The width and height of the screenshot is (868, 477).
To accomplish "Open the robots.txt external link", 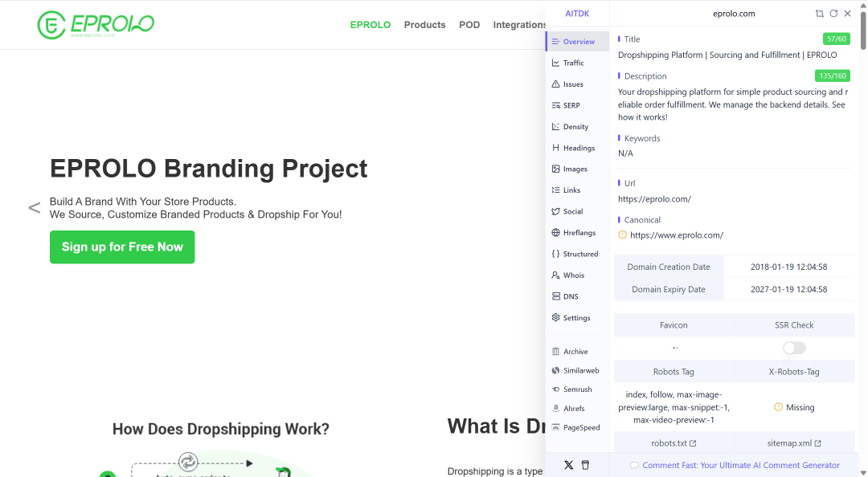I will pyautogui.click(x=674, y=443).
